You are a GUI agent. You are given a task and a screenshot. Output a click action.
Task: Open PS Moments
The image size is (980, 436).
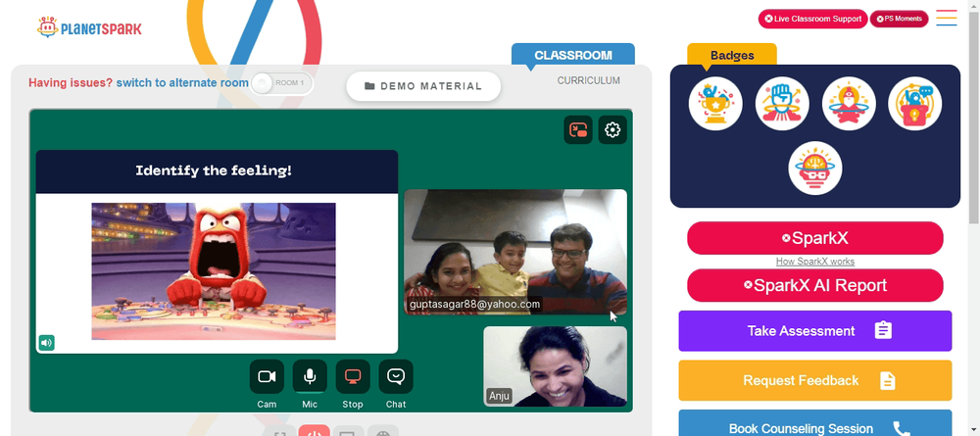pyautogui.click(x=899, y=19)
